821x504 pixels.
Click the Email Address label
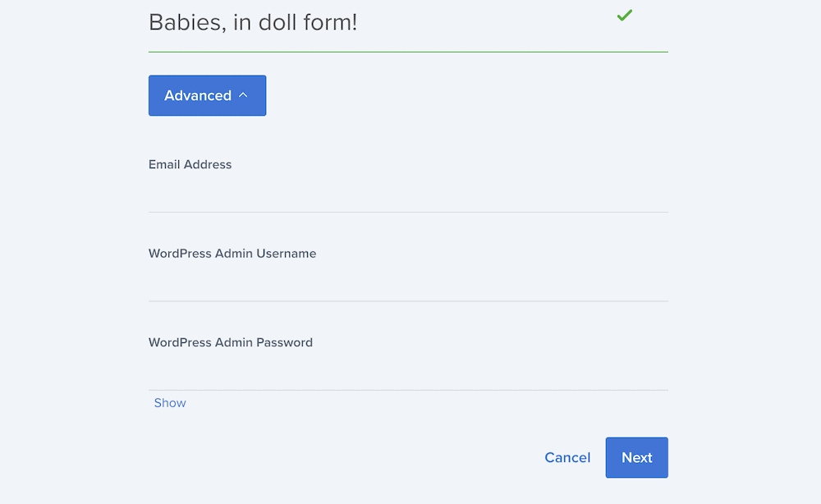pyautogui.click(x=190, y=164)
